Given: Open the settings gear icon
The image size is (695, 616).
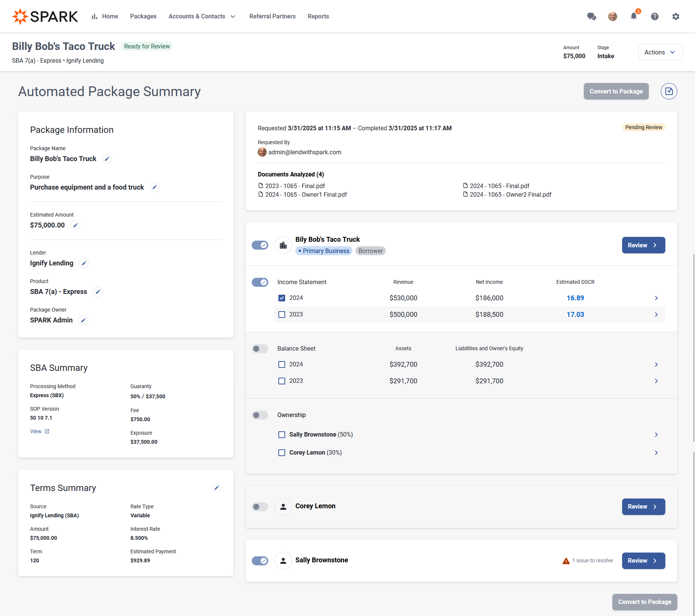Looking at the screenshot, I should click(676, 17).
